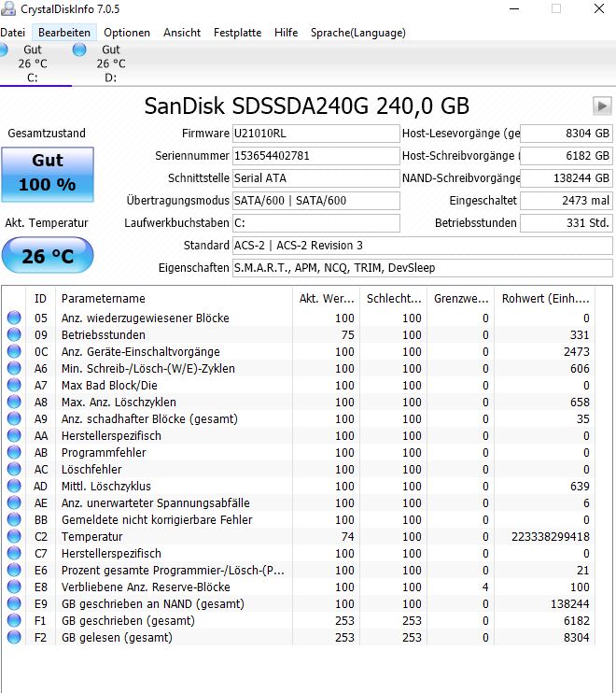Click status icon of Max Bad Block/Die row
Image resolution: width=616 pixels, height=693 pixels.
click(x=14, y=385)
